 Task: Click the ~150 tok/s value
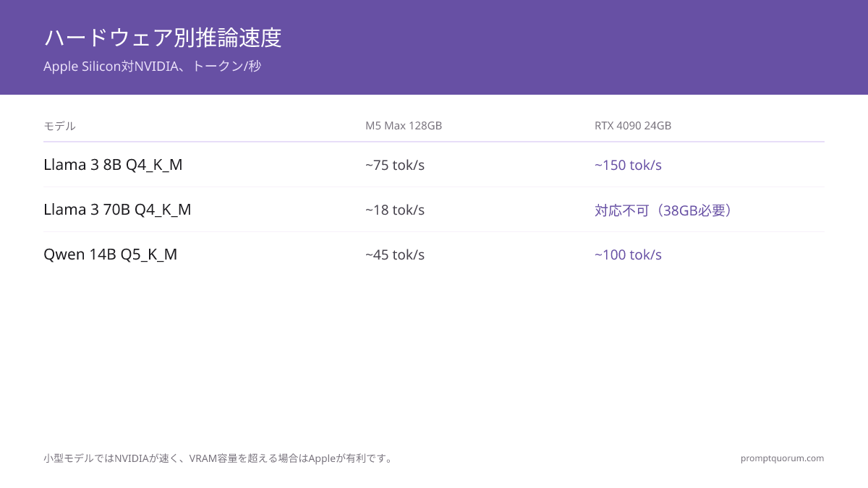click(628, 165)
